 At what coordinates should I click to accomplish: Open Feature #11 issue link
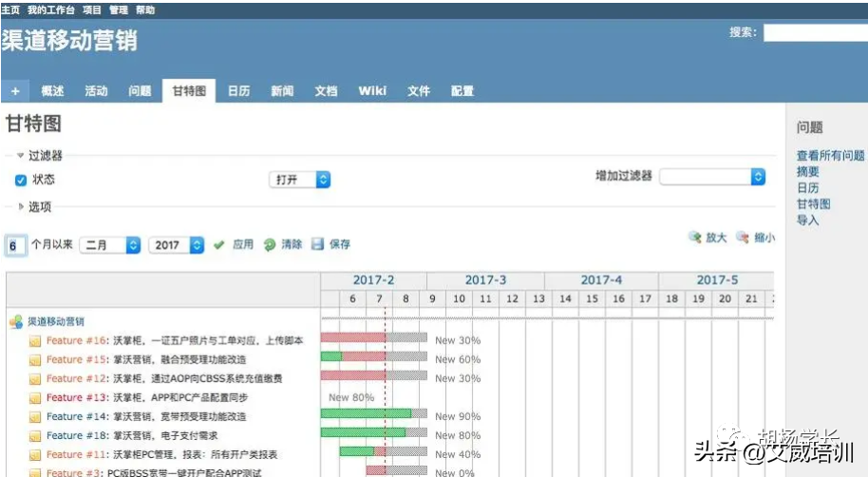tap(76, 454)
